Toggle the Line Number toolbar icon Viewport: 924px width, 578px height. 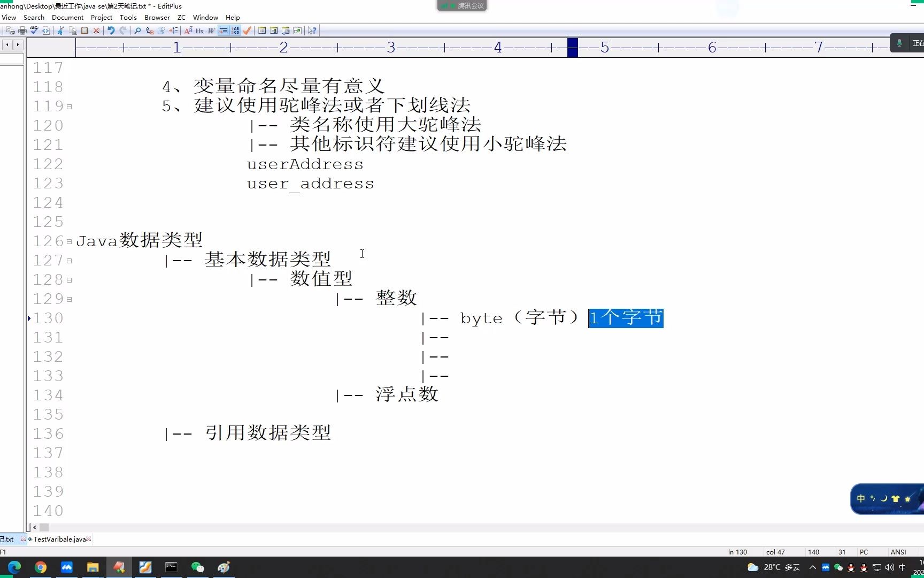235,31
